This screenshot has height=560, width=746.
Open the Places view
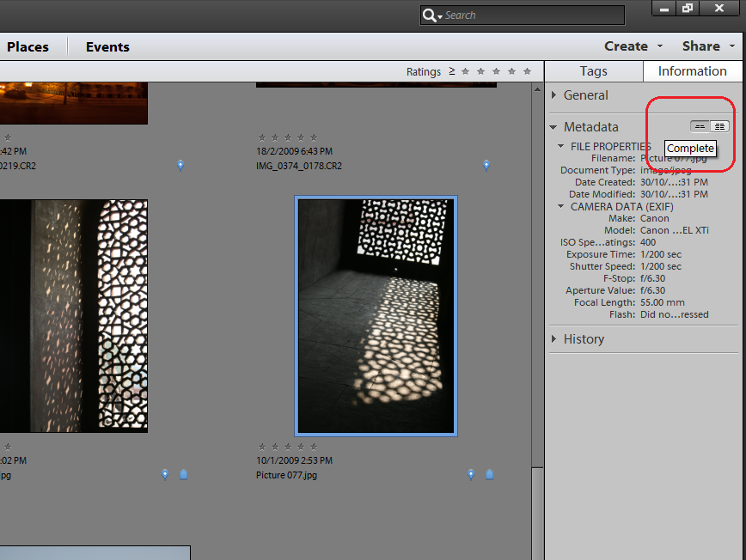pyautogui.click(x=30, y=47)
